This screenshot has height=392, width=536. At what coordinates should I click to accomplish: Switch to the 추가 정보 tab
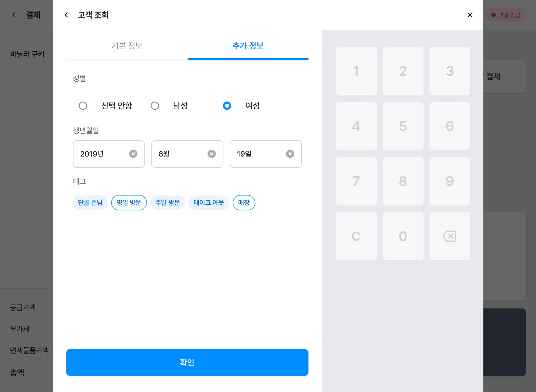[248, 46]
